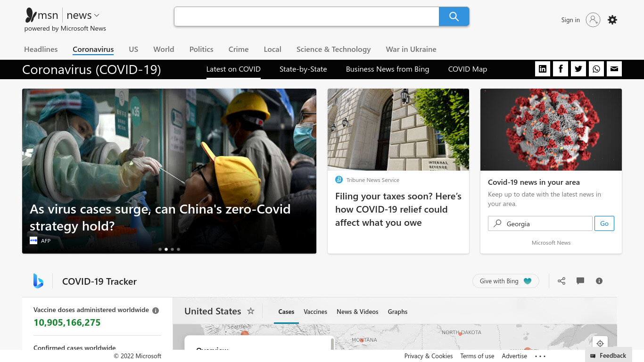Screen dimensions: 644x362
Task: Click the Bing logo in tracker
Action: [38, 281]
